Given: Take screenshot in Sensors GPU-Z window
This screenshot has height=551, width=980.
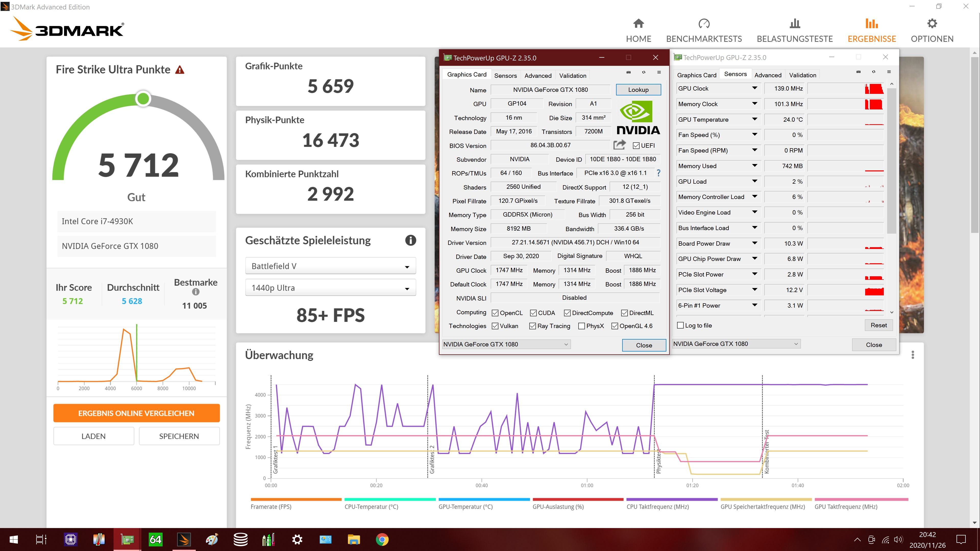Looking at the screenshot, I should pos(858,71).
